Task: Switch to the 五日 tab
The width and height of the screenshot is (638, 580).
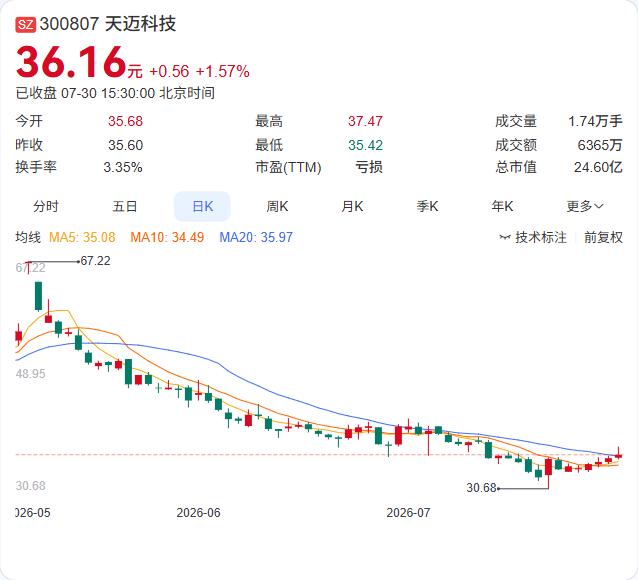Action: pos(125,206)
